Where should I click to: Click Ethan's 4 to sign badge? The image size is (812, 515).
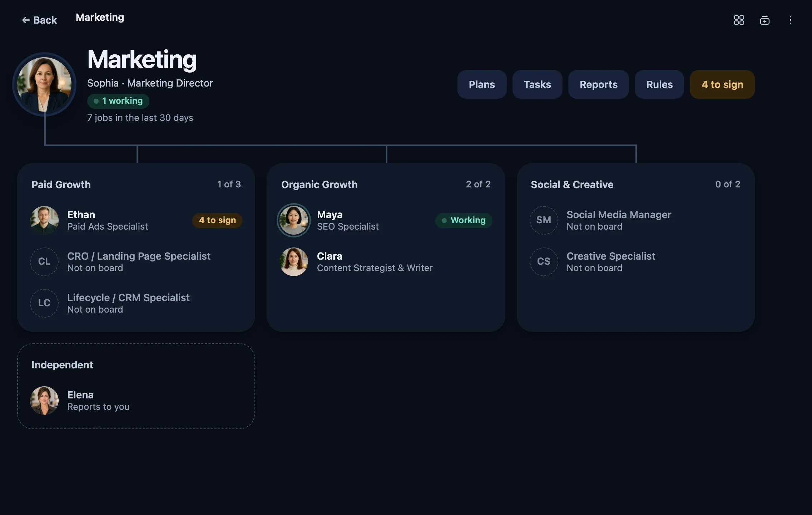pos(217,220)
